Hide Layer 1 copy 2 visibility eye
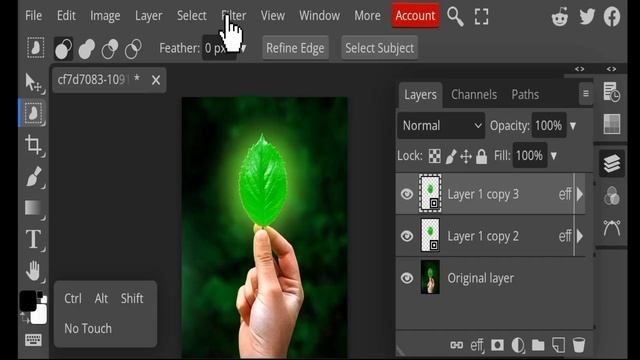This screenshot has height=360, width=640. (x=407, y=236)
